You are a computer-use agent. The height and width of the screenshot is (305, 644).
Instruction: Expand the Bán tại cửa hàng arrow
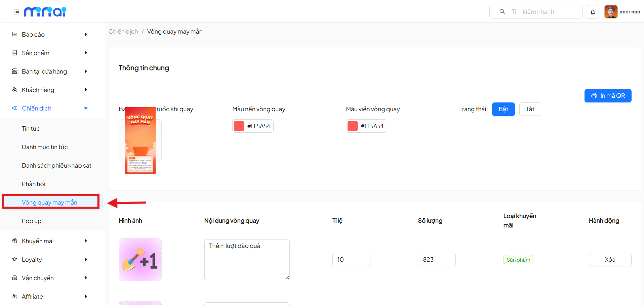pos(86,71)
